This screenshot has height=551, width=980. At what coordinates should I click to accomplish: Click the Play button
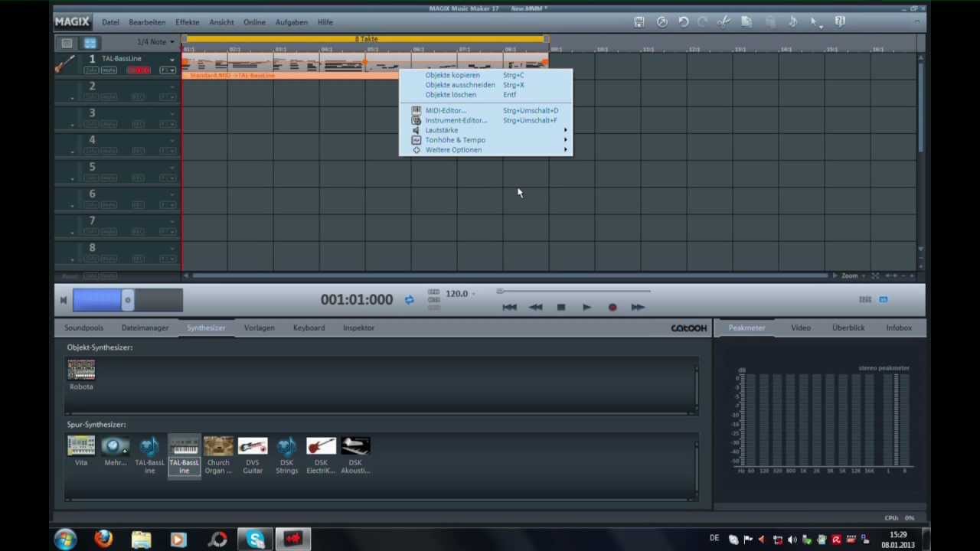point(586,307)
